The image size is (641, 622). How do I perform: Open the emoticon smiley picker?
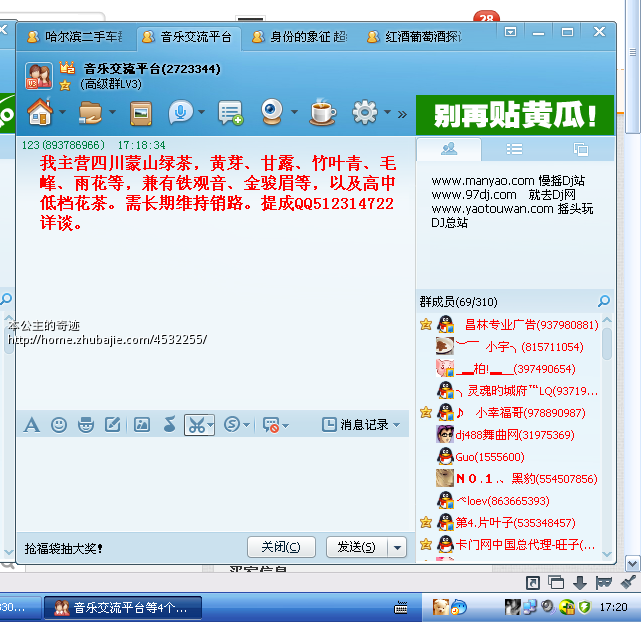(59, 425)
